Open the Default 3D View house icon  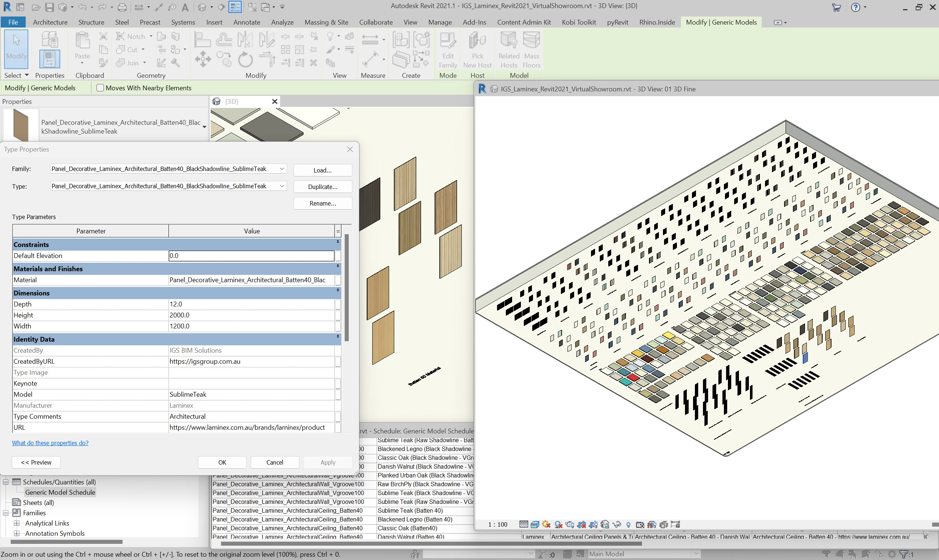coord(203,7)
